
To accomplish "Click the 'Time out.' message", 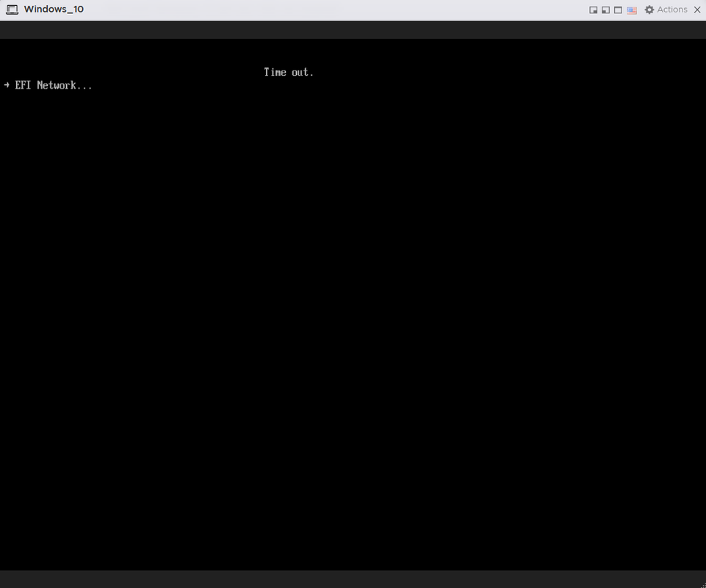I will [289, 72].
